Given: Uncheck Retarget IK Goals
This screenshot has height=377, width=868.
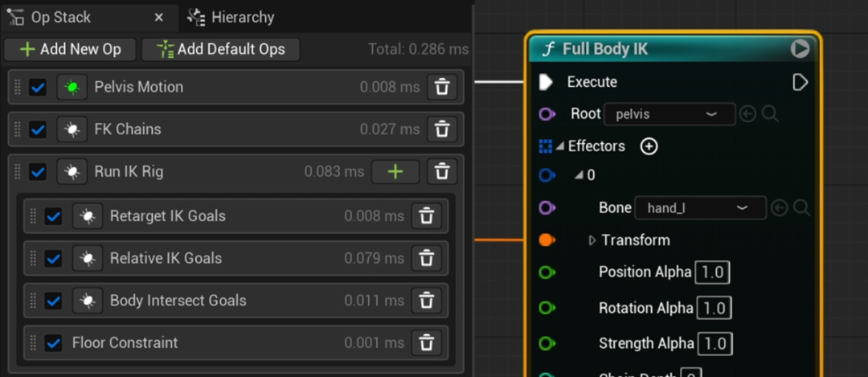Looking at the screenshot, I should tap(53, 216).
